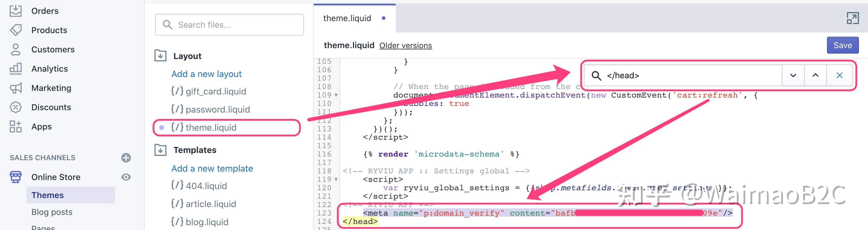Viewport: 868px width, 230px height.
Task: Click the Apps grid icon
Action: click(x=15, y=127)
